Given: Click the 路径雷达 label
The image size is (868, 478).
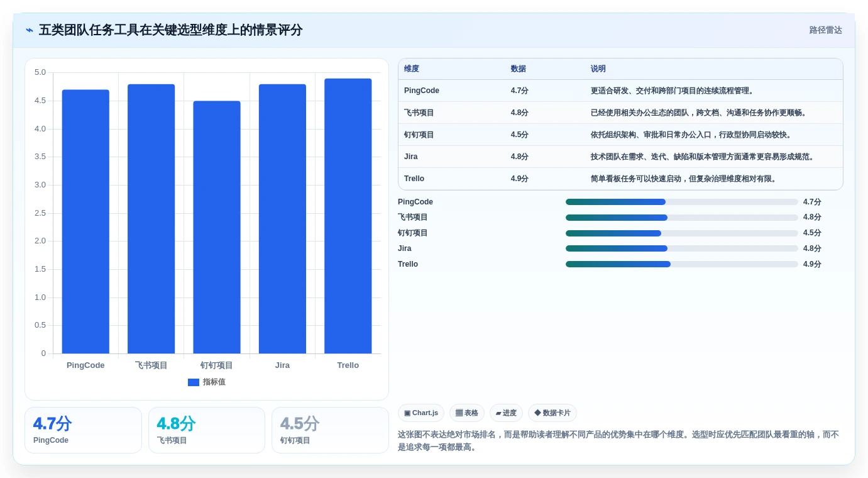Looking at the screenshot, I should tap(825, 30).
